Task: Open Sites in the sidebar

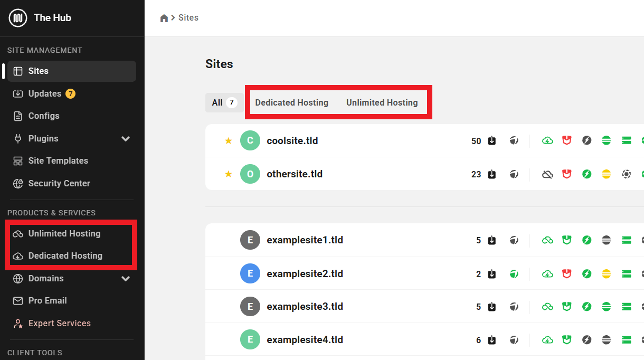Action: point(72,71)
